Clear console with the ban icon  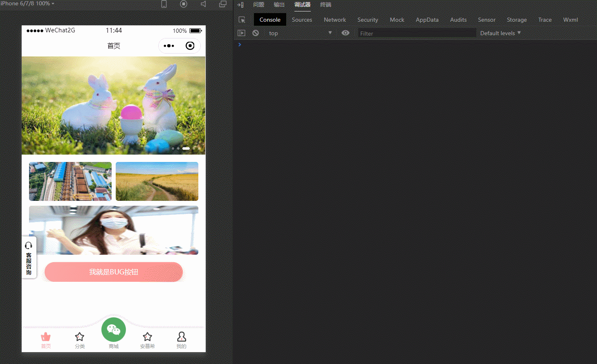[256, 33]
